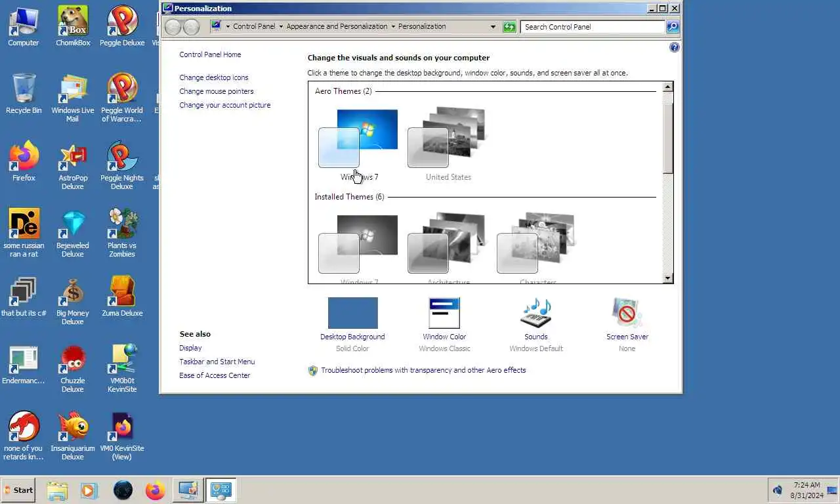
Task: Select the AstroPop Deluxe desktop icon
Action: (x=73, y=165)
